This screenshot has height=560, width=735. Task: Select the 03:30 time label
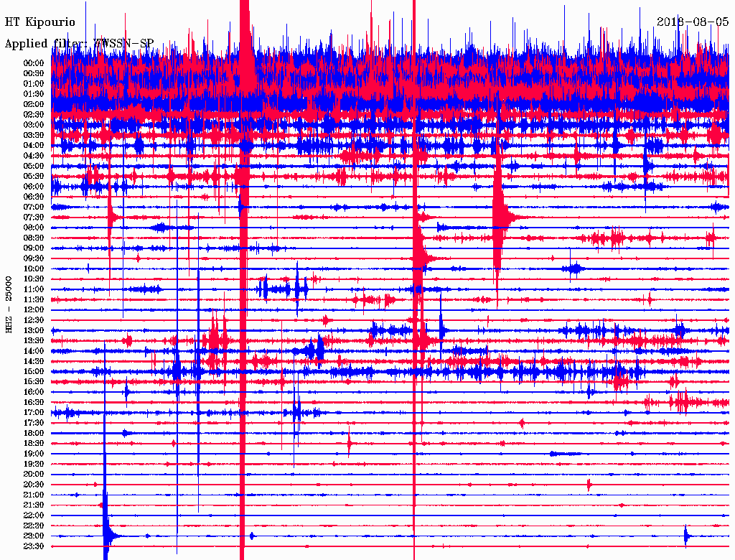click(x=34, y=136)
